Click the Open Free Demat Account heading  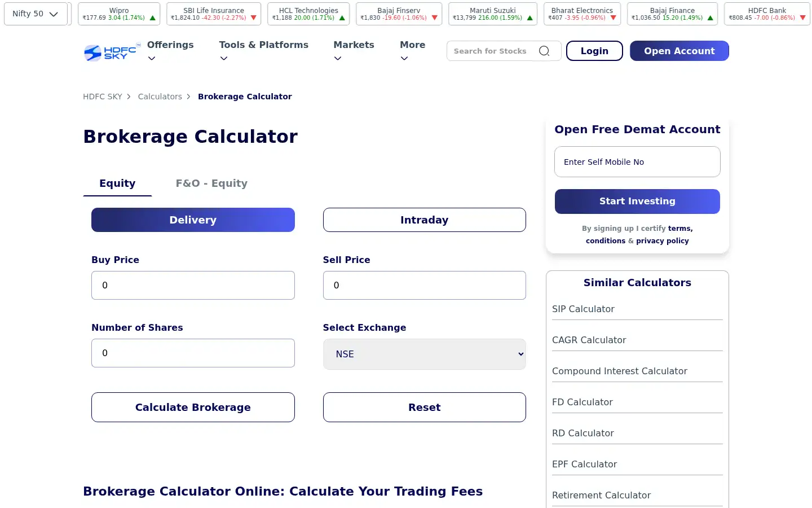click(x=637, y=129)
